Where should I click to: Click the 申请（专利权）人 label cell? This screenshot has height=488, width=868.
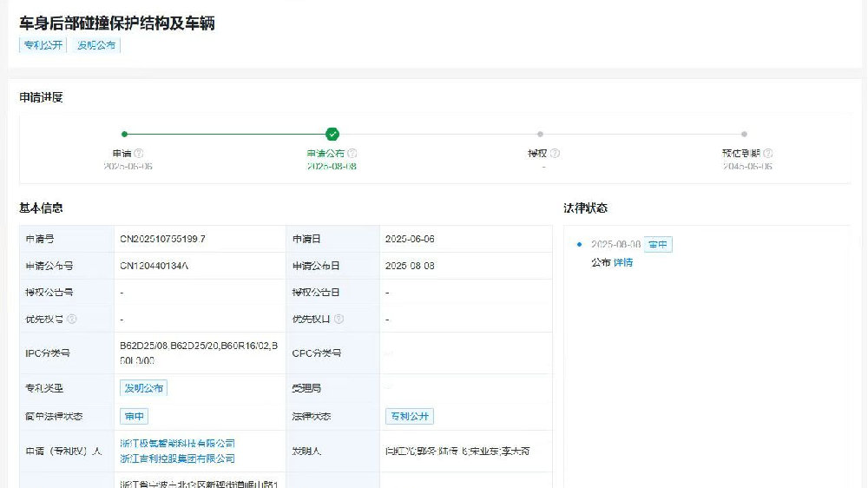tap(67, 452)
